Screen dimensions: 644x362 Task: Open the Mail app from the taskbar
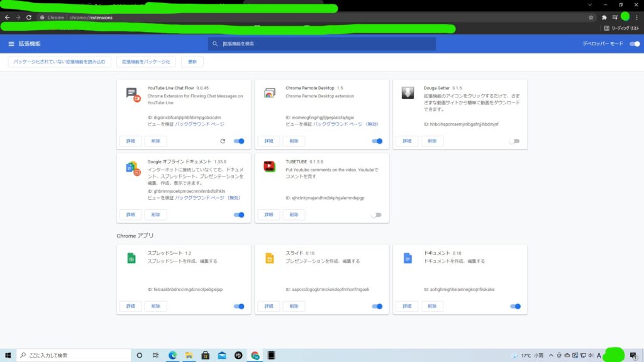[x=222, y=356]
